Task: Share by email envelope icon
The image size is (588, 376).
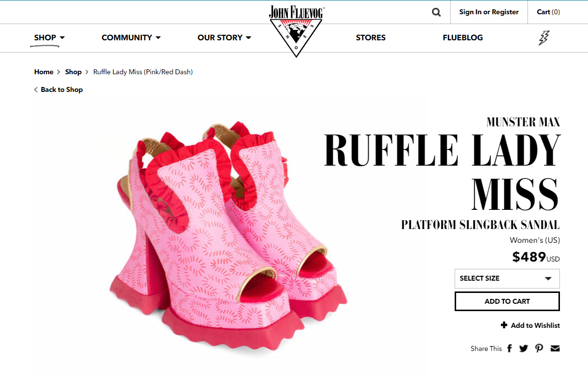Action: (x=555, y=348)
